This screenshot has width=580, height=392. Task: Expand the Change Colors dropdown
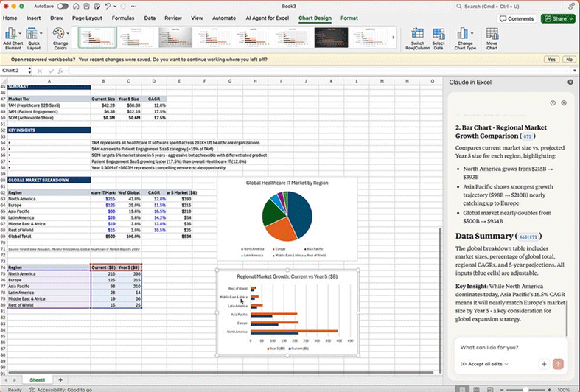59,37
